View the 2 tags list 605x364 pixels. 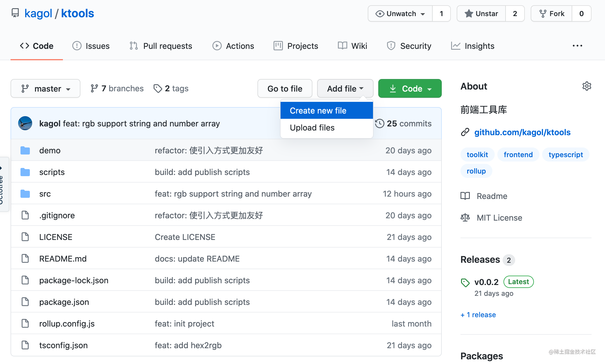click(171, 88)
